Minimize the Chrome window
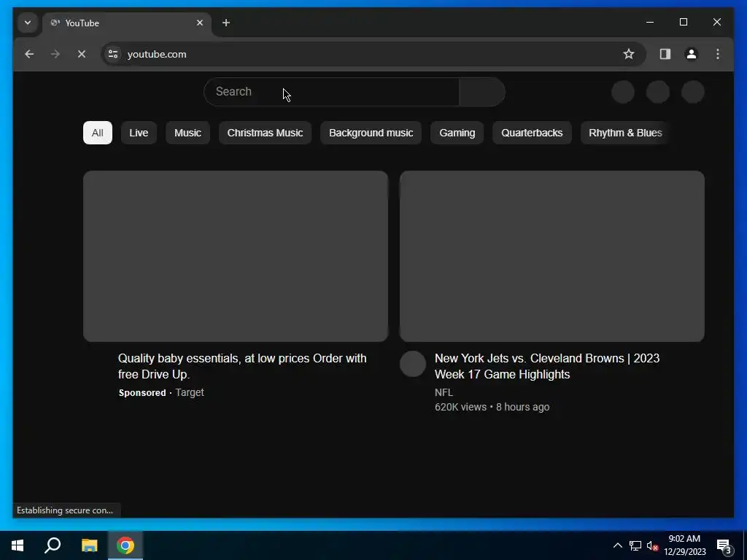 point(650,22)
